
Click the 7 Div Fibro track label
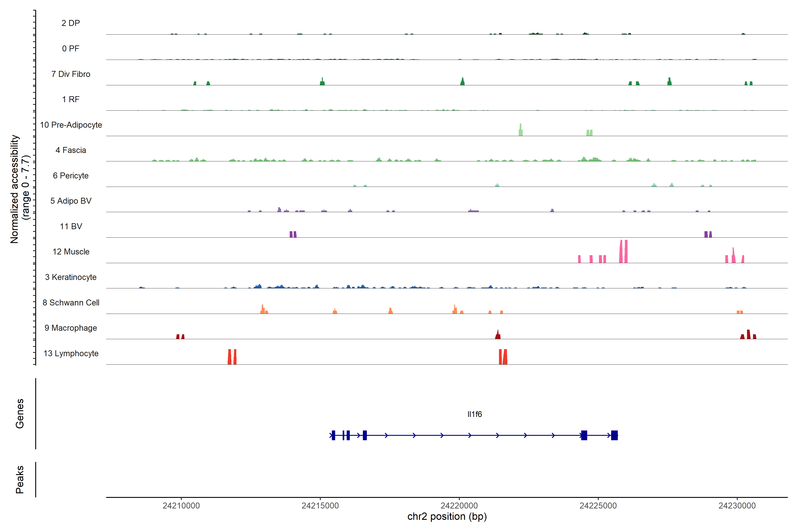[71, 74]
